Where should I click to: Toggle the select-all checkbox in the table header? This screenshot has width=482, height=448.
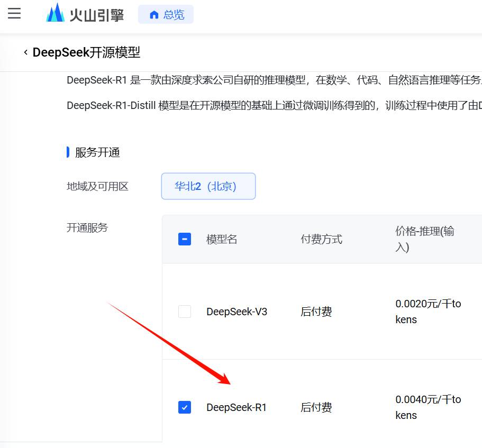coord(185,239)
